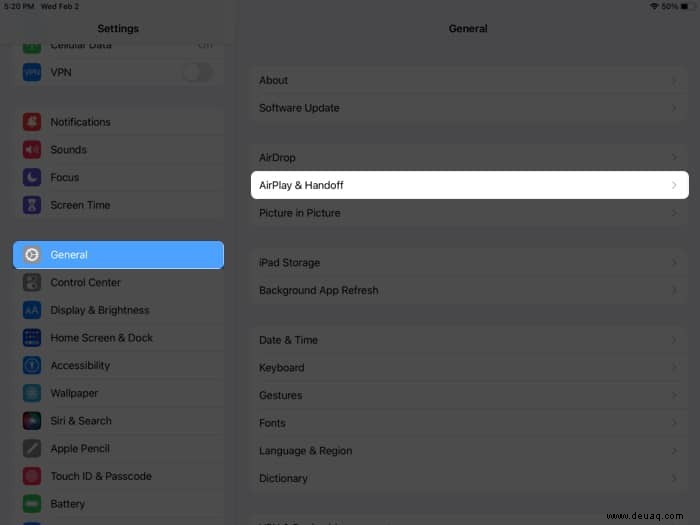Screen dimensions: 700x525
Task: Click the green Battery icon
Action: [32, 504]
